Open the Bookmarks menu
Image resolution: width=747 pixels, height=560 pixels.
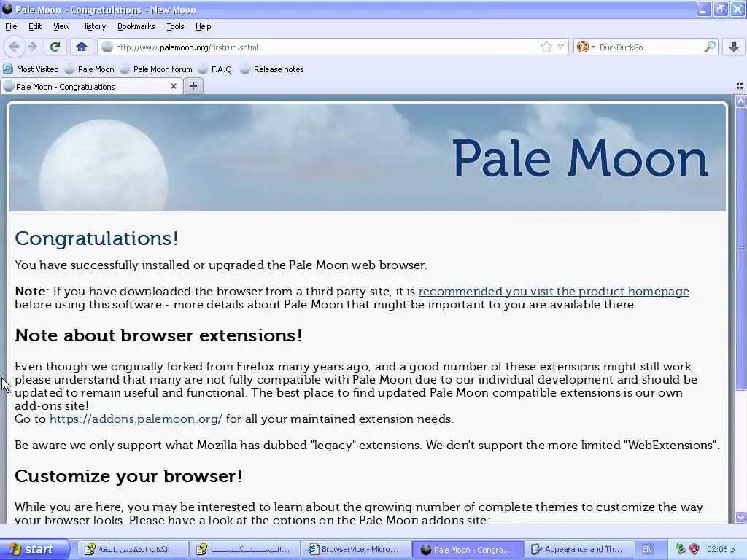coord(136,26)
